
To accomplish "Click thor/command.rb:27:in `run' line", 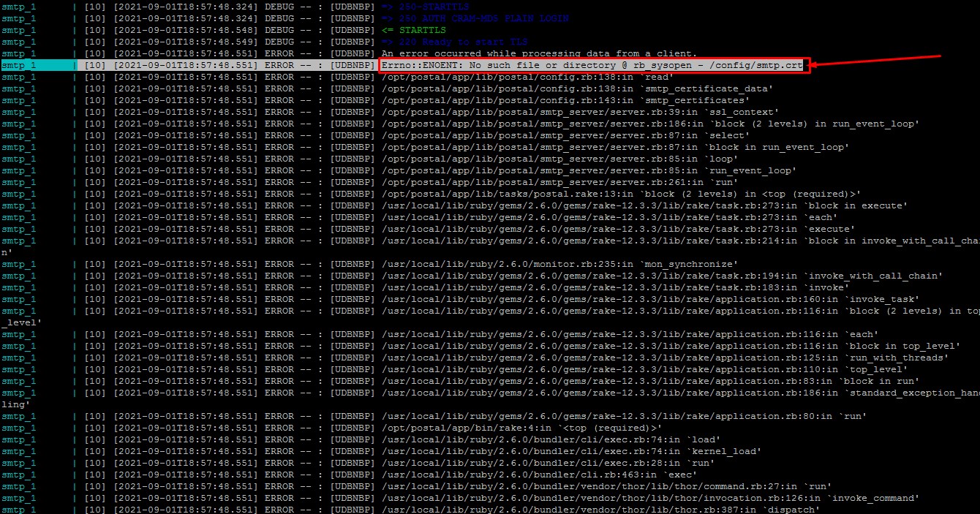I will pos(607,486).
